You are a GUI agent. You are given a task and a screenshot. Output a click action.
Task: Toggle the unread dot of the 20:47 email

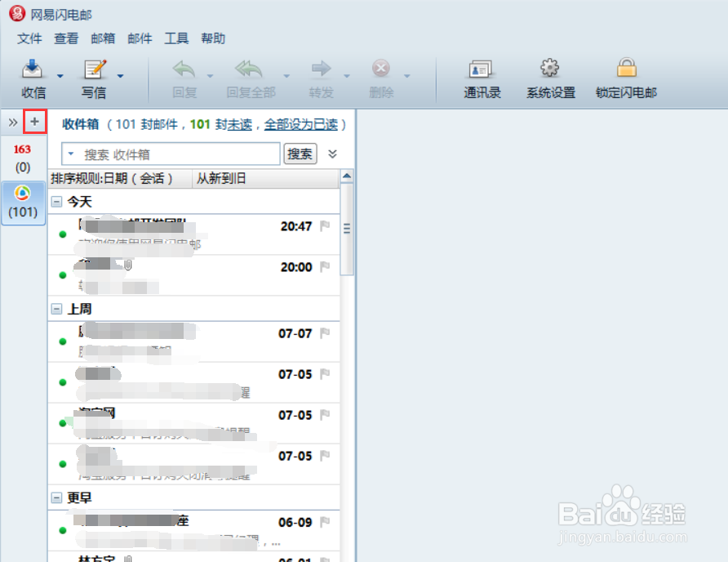(63, 234)
